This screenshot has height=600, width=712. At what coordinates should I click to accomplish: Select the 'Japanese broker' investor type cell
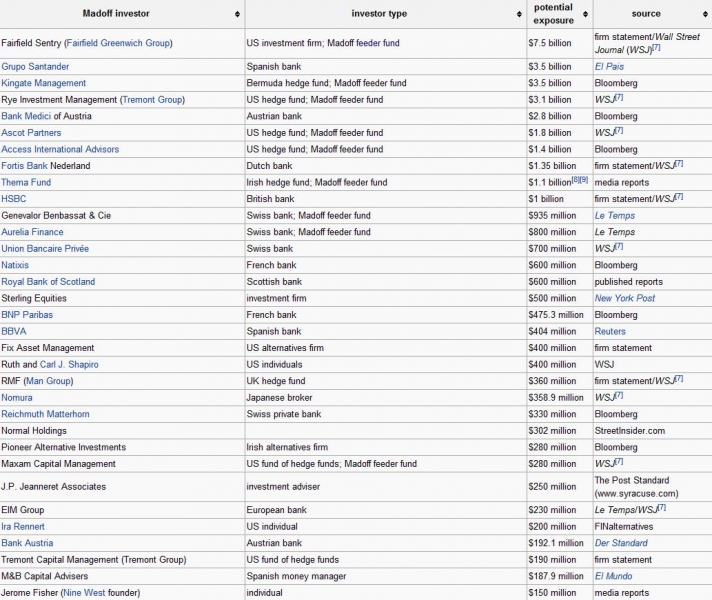tap(386, 398)
